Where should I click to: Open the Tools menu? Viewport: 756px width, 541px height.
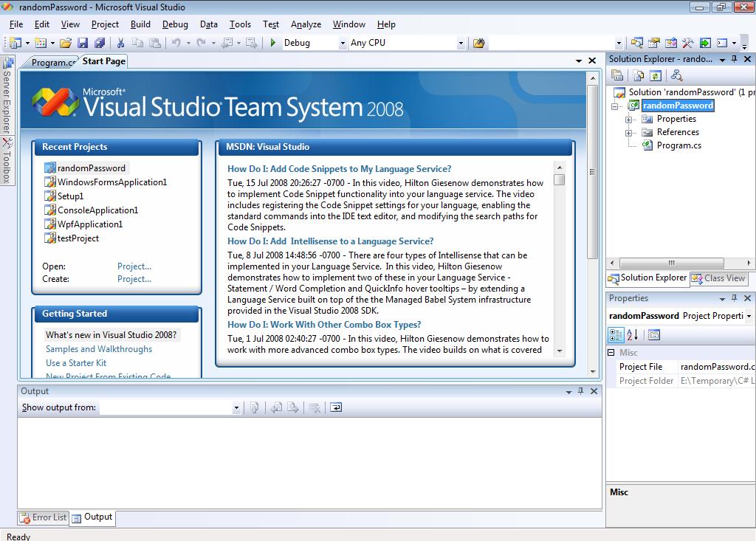pyautogui.click(x=240, y=24)
